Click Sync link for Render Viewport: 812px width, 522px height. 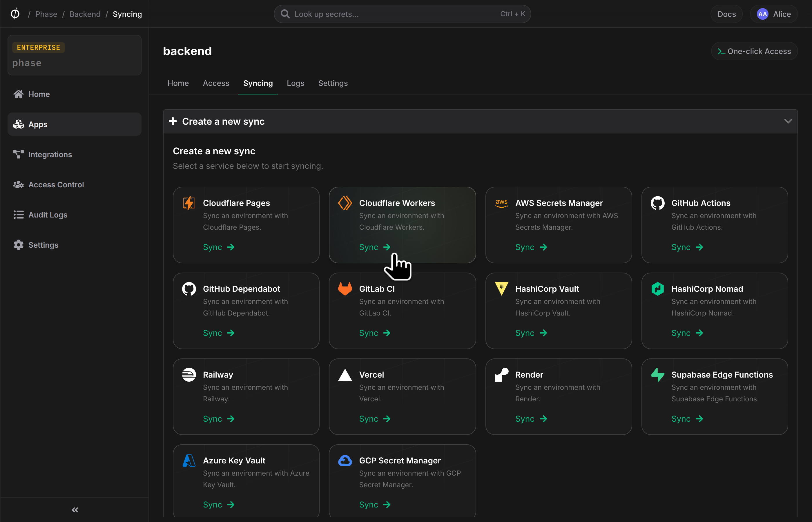pos(531,419)
